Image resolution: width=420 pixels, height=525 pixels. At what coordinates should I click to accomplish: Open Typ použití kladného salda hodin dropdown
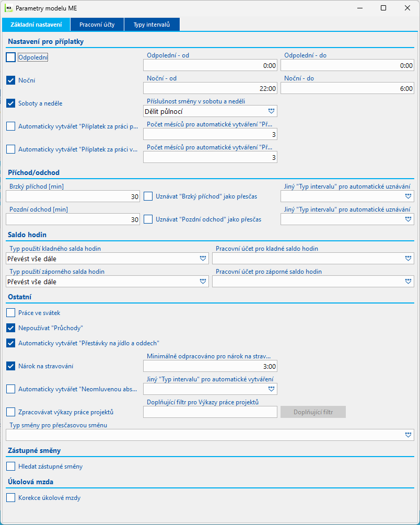point(203,259)
